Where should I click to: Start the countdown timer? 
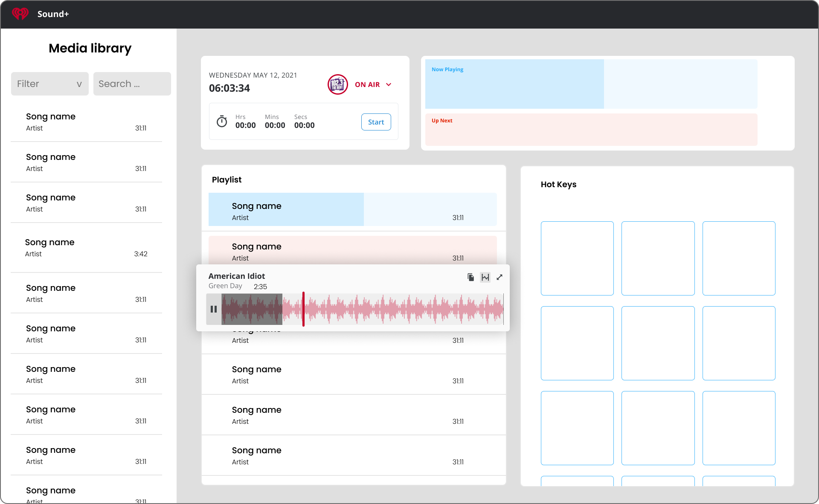376,122
